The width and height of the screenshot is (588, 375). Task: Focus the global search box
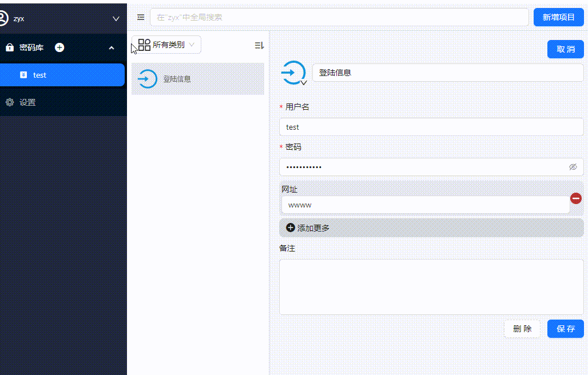tap(339, 17)
